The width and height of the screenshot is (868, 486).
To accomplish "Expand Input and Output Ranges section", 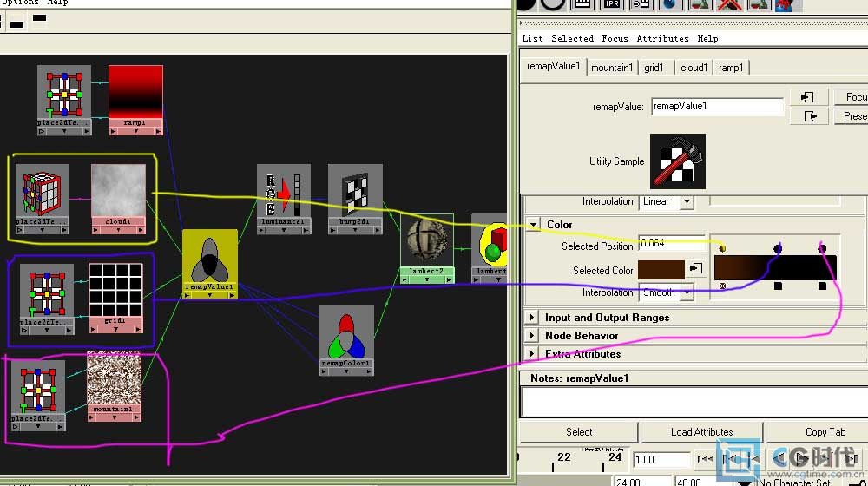I will click(532, 317).
